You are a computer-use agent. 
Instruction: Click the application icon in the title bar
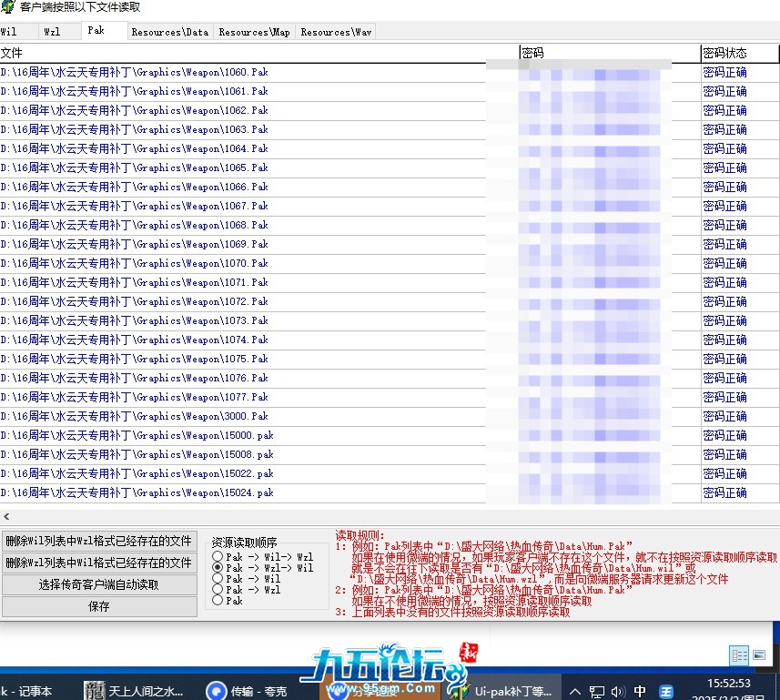coord(7,6)
